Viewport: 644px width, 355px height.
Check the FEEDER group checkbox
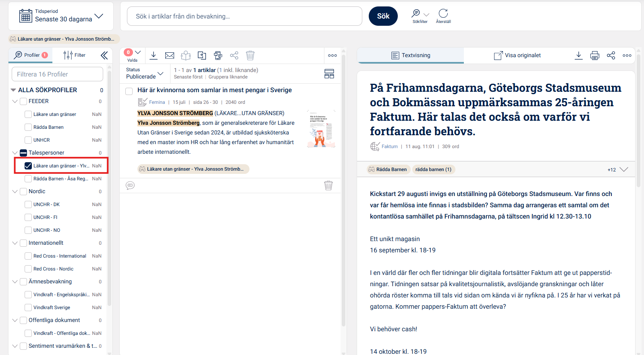tap(23, 101)
